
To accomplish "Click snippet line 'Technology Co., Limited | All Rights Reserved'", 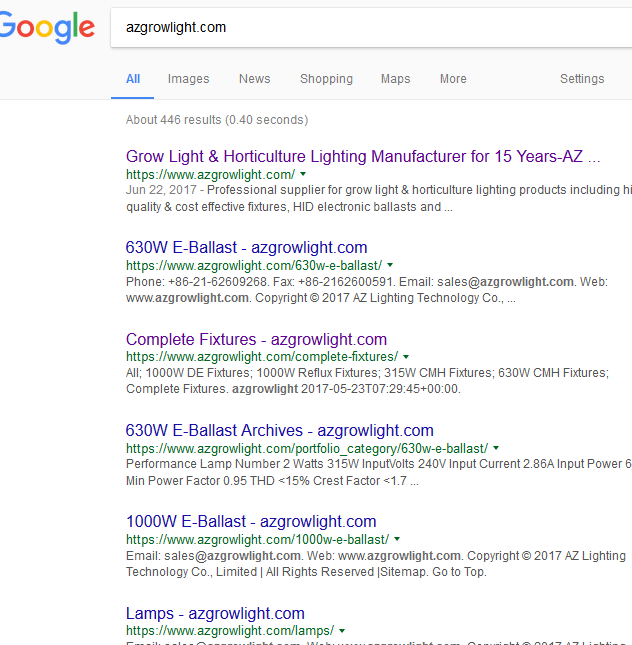I will pos(307,572).
